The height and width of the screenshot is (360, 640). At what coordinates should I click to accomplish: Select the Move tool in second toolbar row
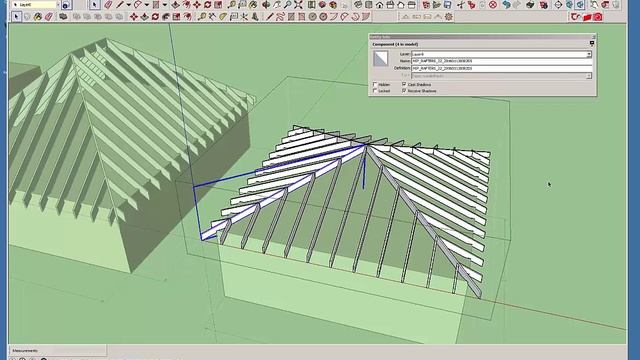coord(133,17)
